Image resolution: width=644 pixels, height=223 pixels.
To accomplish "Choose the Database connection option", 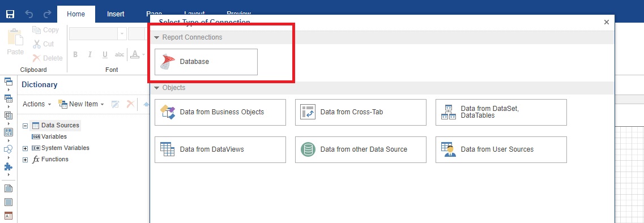I will 206,62.
